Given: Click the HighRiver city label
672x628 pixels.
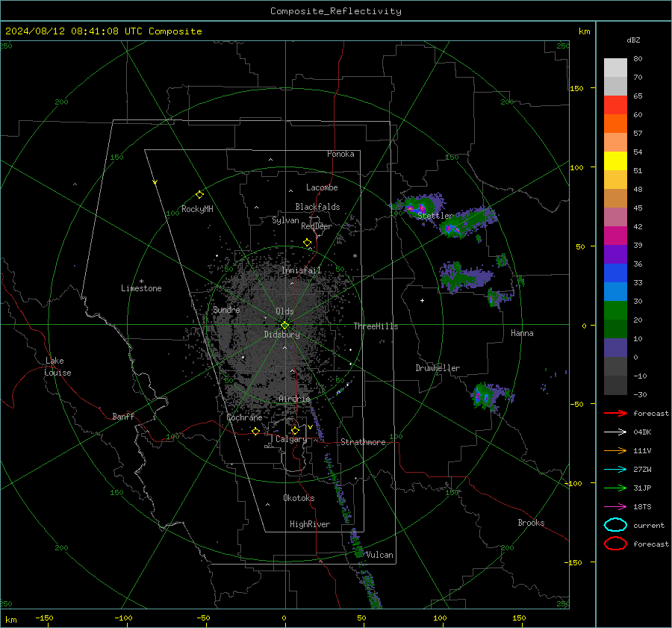Looking at the screenshot, I should tap(310, 524).
